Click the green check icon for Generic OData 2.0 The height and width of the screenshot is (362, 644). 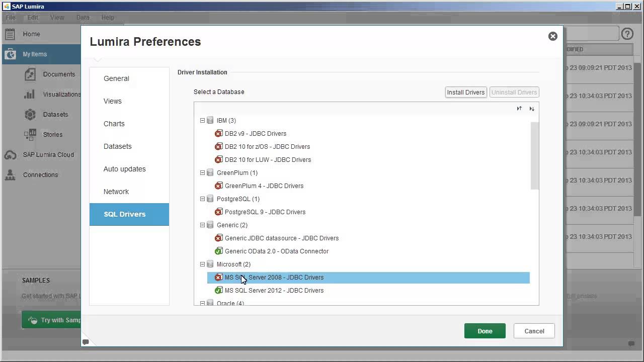[x=219, y=251]
